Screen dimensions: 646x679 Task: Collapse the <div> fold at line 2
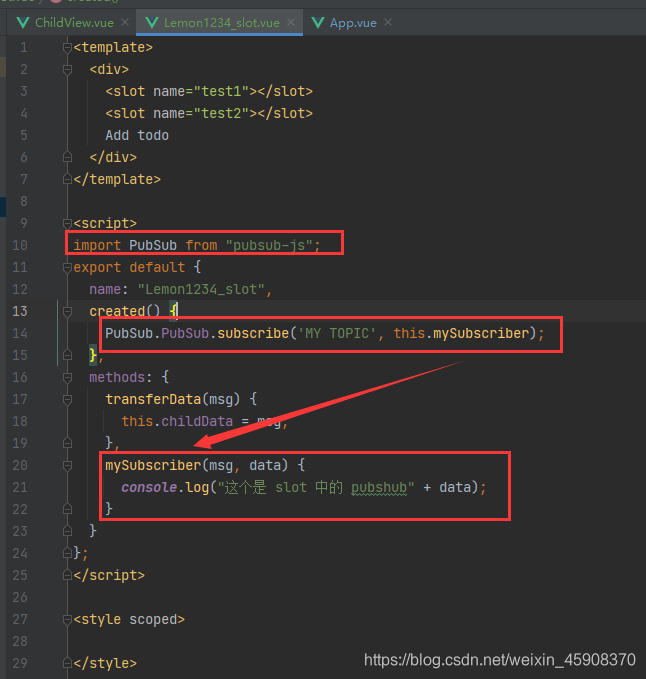click(x=67, y=69)
